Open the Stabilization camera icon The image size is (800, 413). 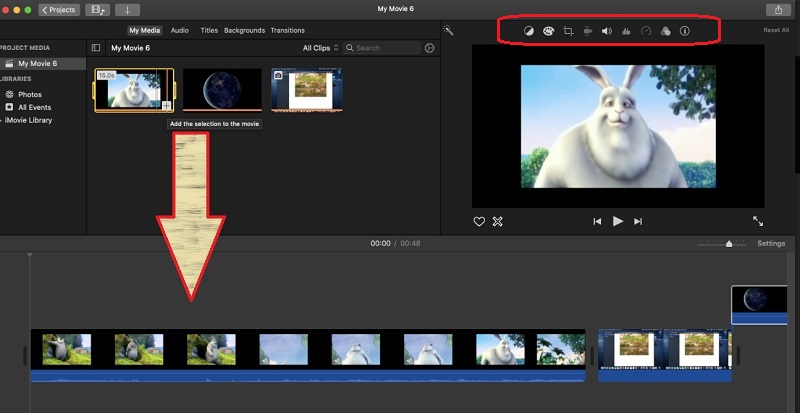588,31
